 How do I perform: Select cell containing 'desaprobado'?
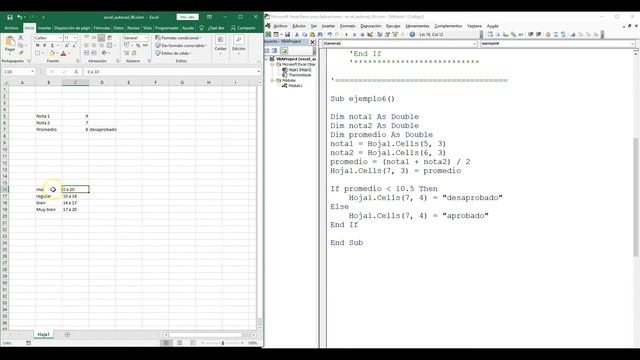(103, 129)
